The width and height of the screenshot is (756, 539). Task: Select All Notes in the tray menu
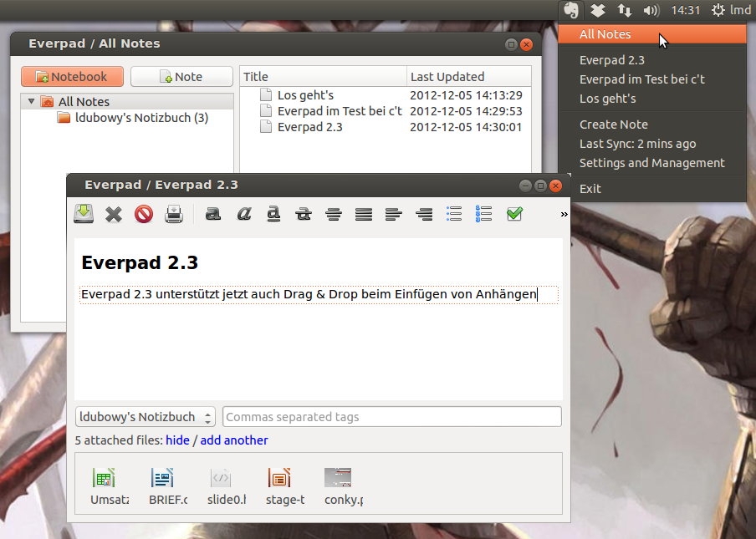[x=652, y=34]
